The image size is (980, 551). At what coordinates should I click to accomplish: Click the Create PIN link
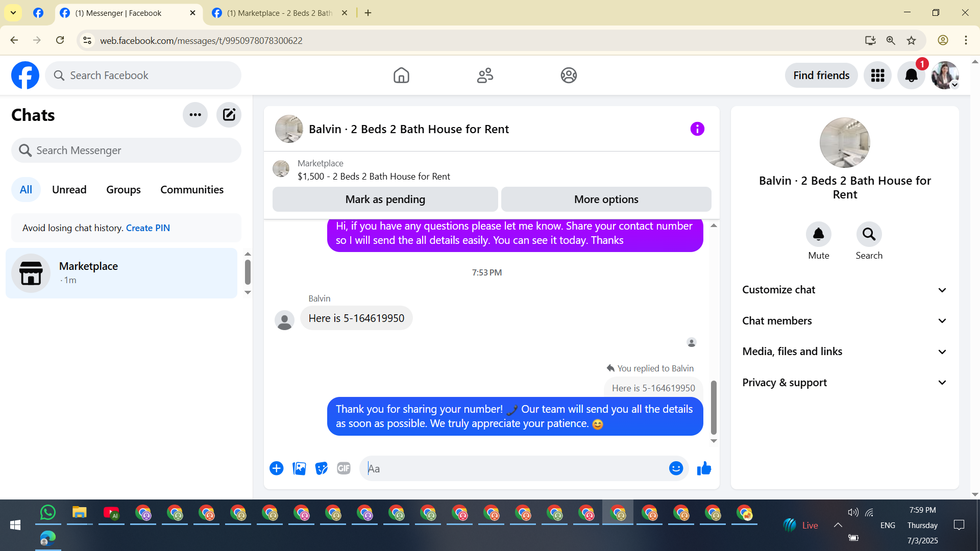(x=148, y=228)
